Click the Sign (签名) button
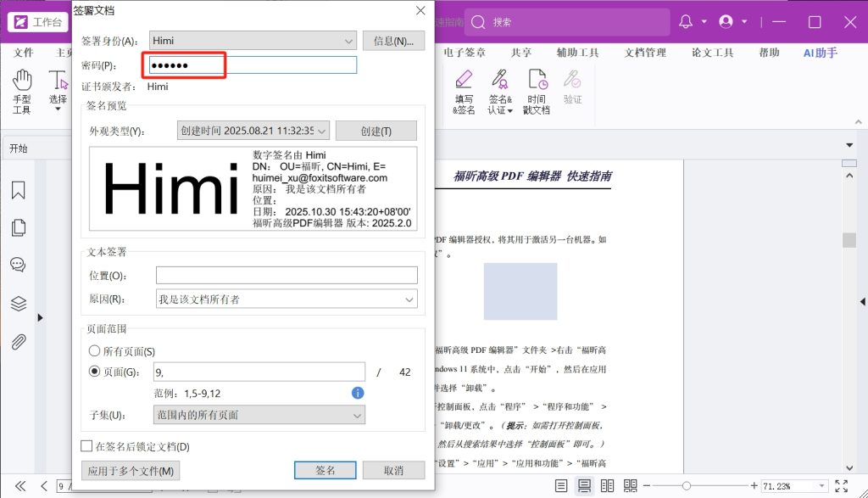 coord(325,470)
